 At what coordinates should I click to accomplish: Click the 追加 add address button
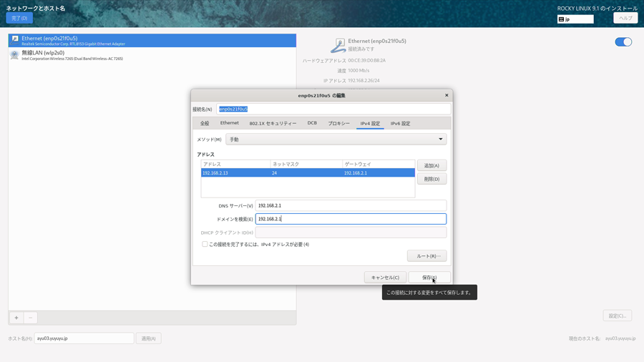431,165
